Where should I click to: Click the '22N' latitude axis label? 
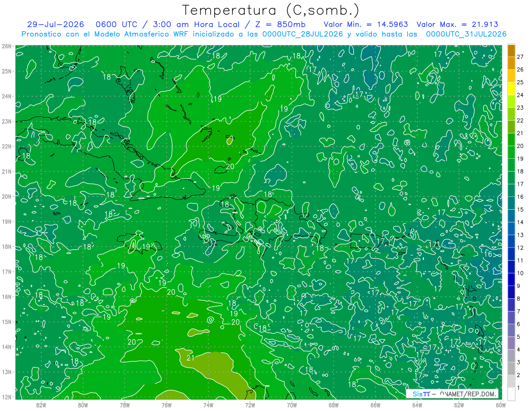(6, 146)
